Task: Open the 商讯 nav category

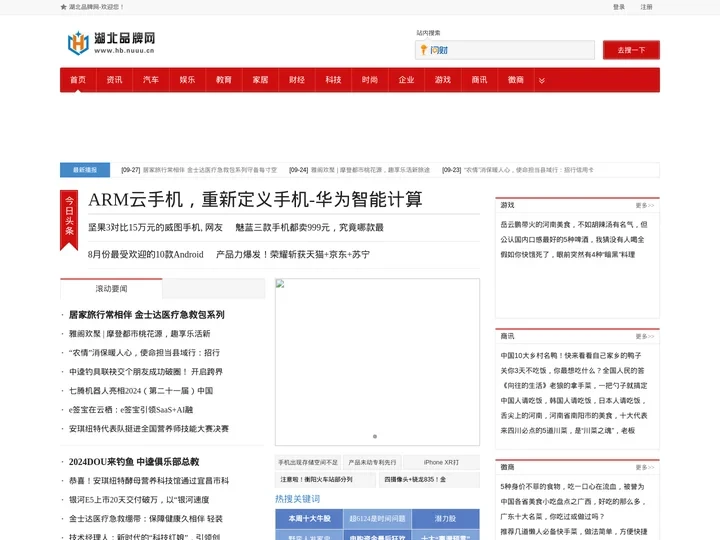Action: [479, 80]
